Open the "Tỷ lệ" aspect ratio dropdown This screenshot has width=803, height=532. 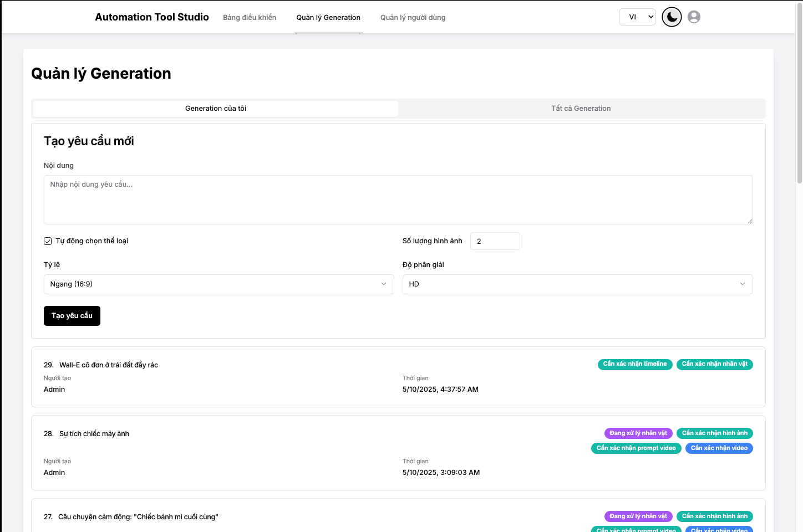click(x=218, y=284)
